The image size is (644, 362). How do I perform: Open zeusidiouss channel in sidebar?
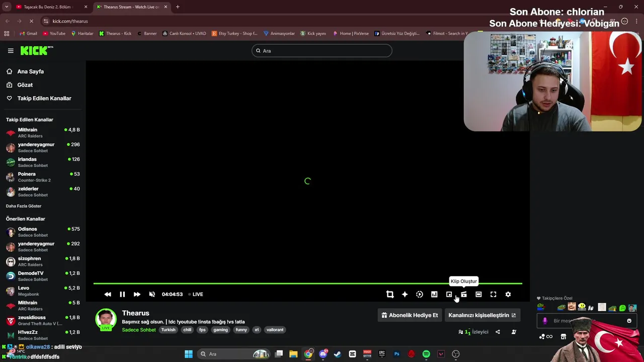click(43, 320)
